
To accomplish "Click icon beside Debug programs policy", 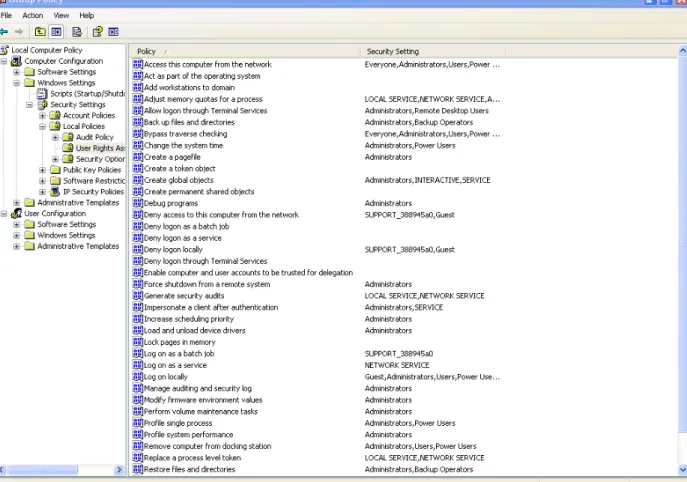I will (x=138, y=203).
